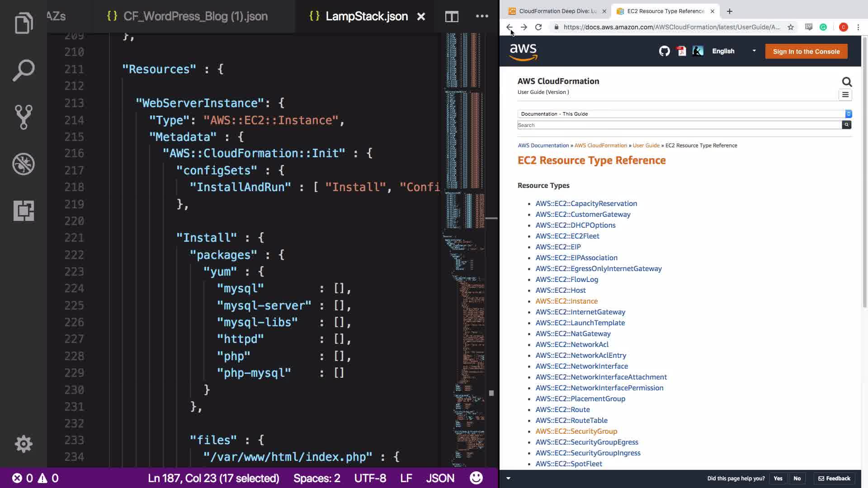This screenshot has height=488, width=868.
Task: Open the Search panel in activity bar
Action: tap(24, 70)
